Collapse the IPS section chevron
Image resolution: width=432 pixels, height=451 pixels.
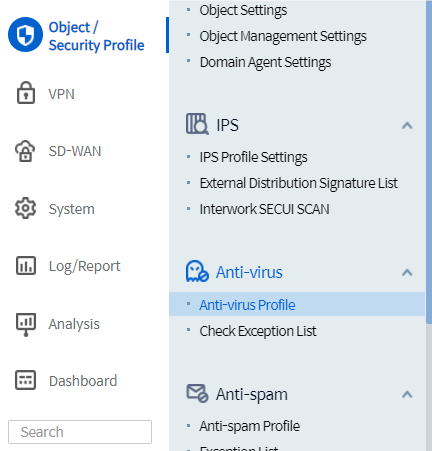[x=407, y=125]
